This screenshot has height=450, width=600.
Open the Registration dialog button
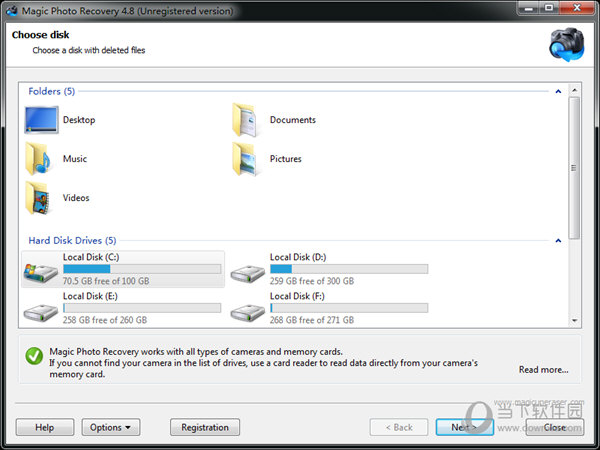(x=205, y=427)
